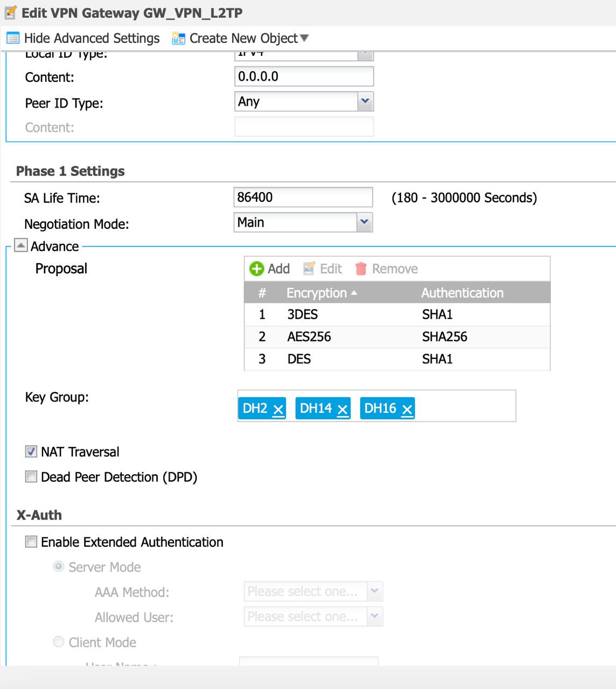Open the Negotiation Mode dropdown
This screenshot has width=616, height=689.
point(365,222)
